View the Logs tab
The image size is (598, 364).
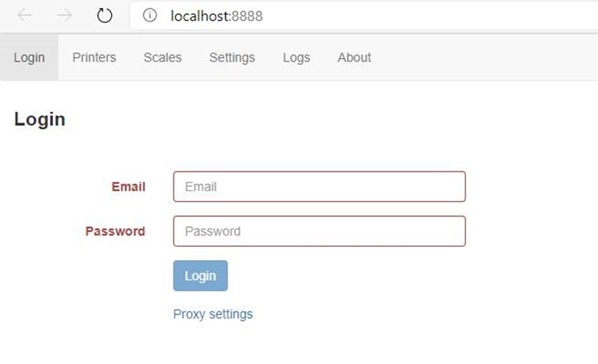(296, 58)
